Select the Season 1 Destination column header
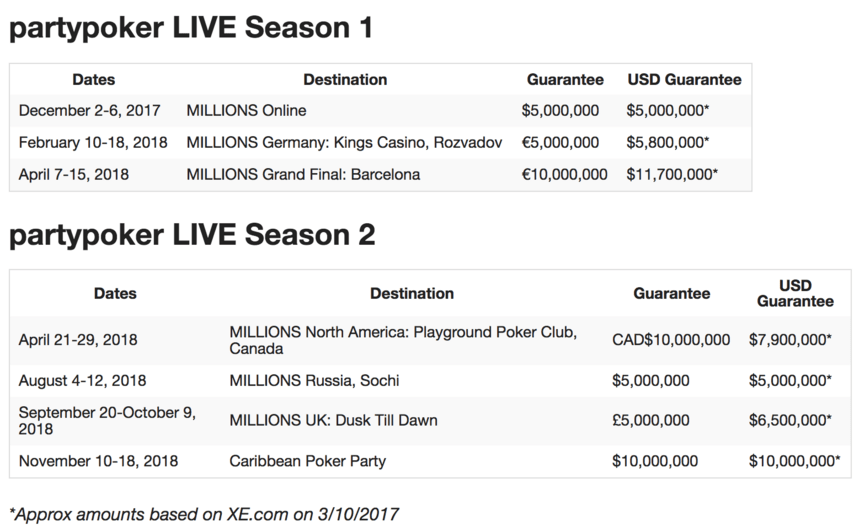The width and height of the screenshot is (854, 527). click(345, 79)
